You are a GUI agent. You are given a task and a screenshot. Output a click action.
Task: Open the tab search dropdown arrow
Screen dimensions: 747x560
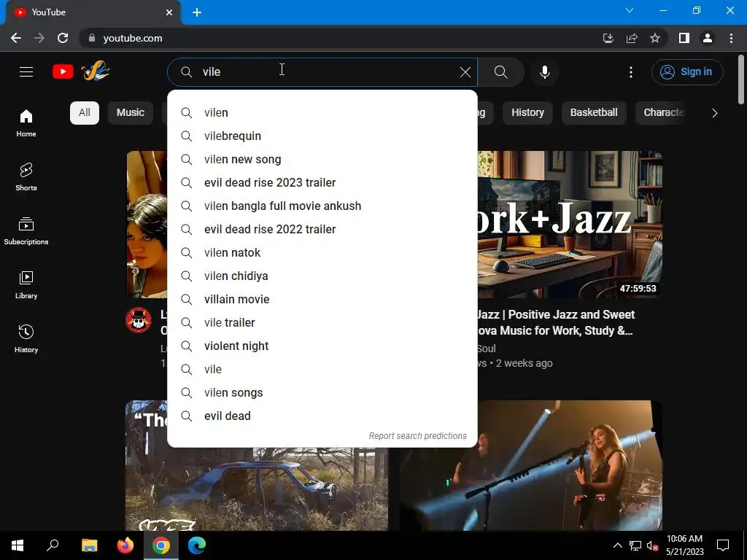pos(630,10)
